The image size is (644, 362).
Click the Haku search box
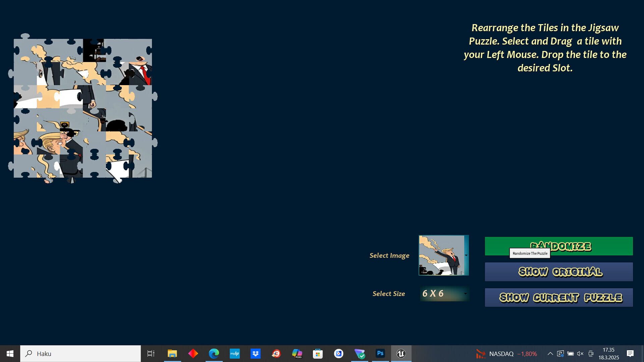coord(80,353)
